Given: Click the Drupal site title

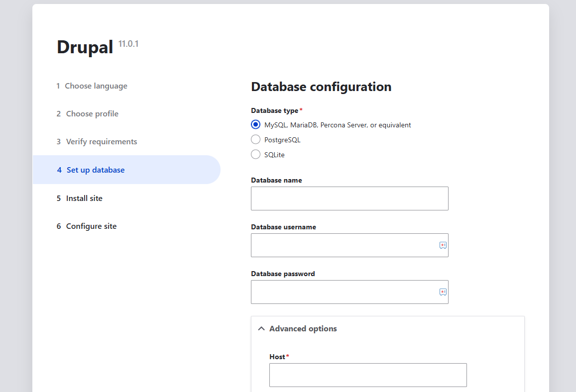Looking at the screenshot, I should point(85,47).
